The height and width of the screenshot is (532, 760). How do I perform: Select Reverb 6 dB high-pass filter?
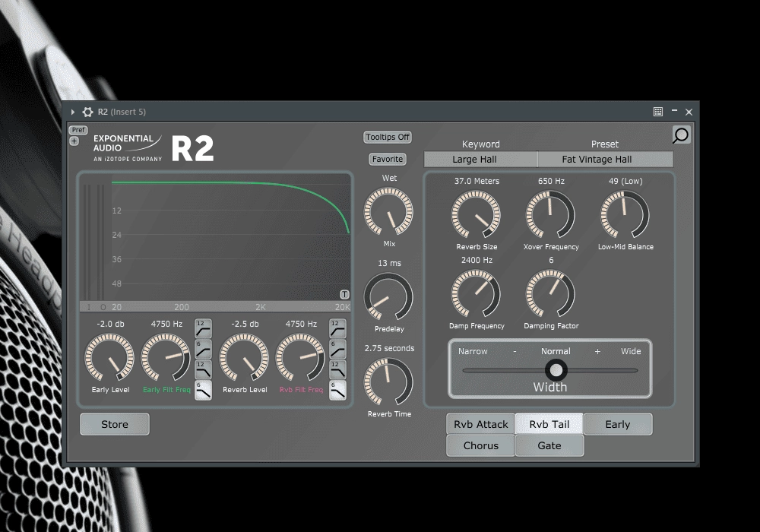[x=337, y=349]
